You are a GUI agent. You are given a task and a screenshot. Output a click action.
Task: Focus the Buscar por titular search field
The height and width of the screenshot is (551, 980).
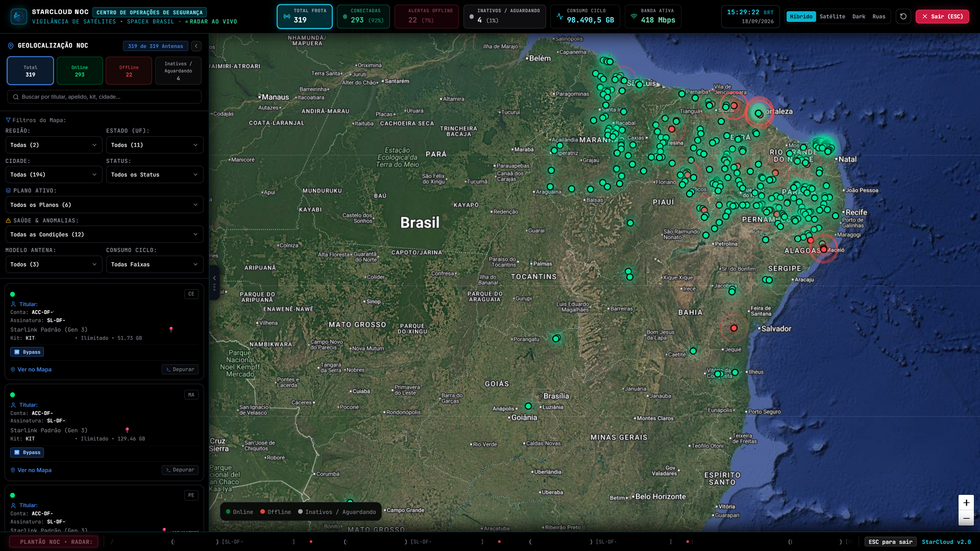click(x=104, y=97)
